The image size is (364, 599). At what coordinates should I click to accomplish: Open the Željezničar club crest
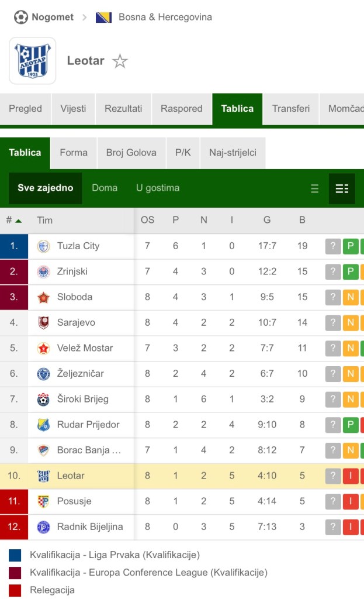44,374
